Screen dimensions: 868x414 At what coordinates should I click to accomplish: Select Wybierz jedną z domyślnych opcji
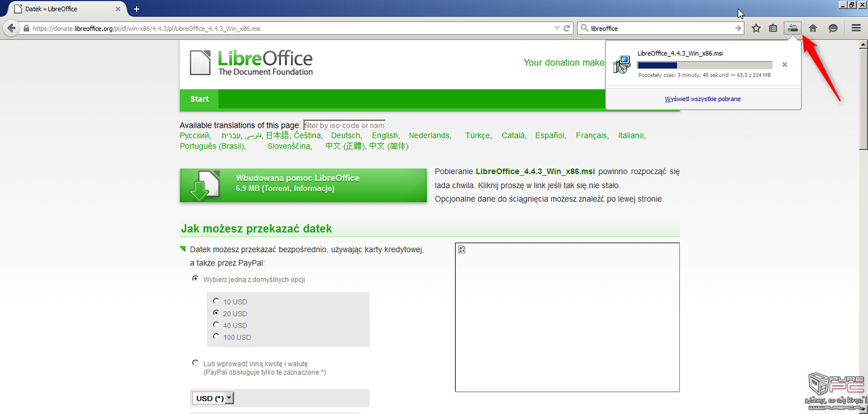click(196, 279)
